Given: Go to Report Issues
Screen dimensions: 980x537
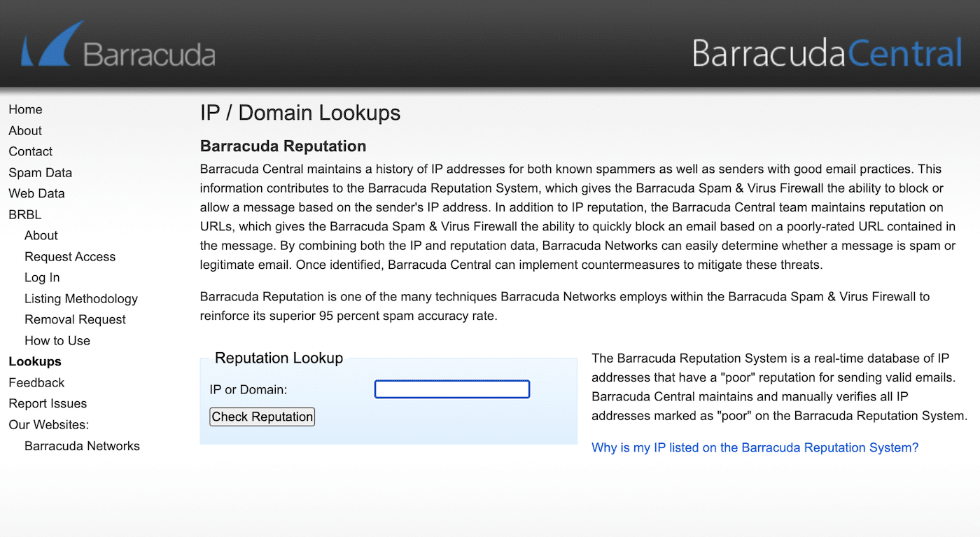Looking at the screenshot, I should point(48,403).
